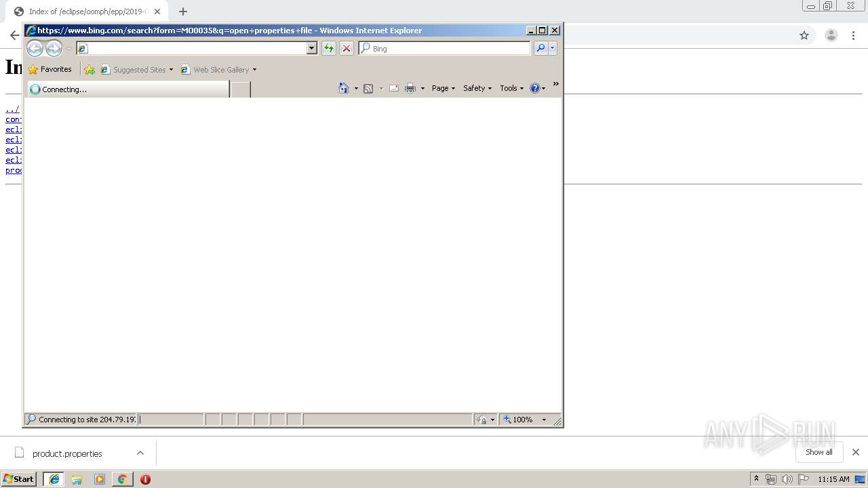Show hidden system tray icons

756,479
